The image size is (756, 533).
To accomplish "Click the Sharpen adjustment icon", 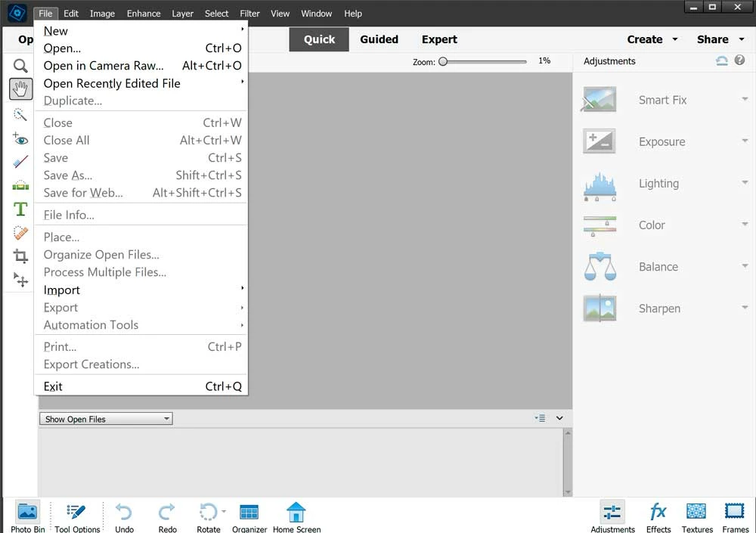I will 600,308.
